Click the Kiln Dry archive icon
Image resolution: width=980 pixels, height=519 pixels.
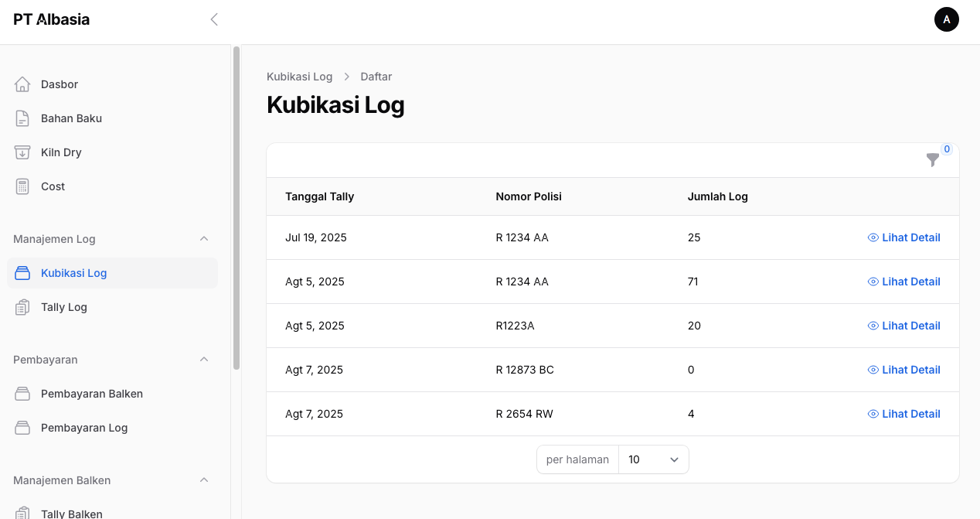[22, 152]
